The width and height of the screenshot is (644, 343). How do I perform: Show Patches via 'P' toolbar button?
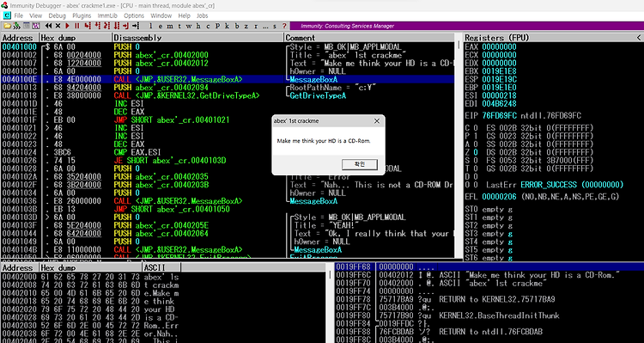pyautogui.click(x=218, y=26)
